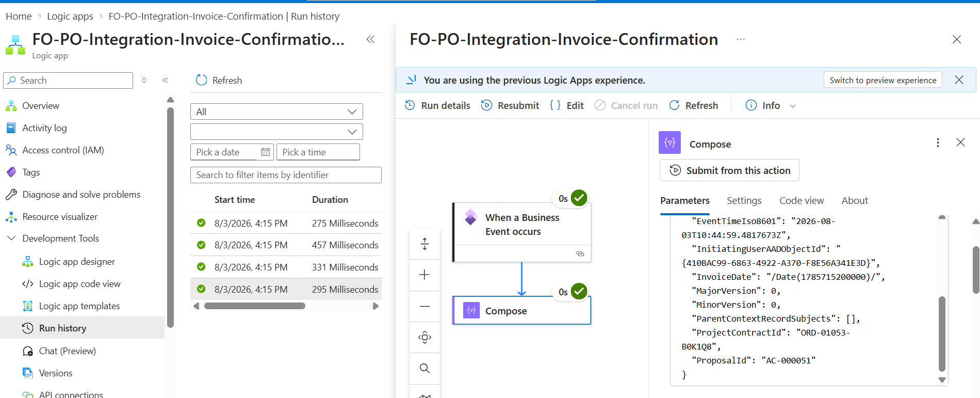Screen dimensions: 980x398
Task: Refresh the run history list
Action: pyautogui.click(x=219, y=81)
